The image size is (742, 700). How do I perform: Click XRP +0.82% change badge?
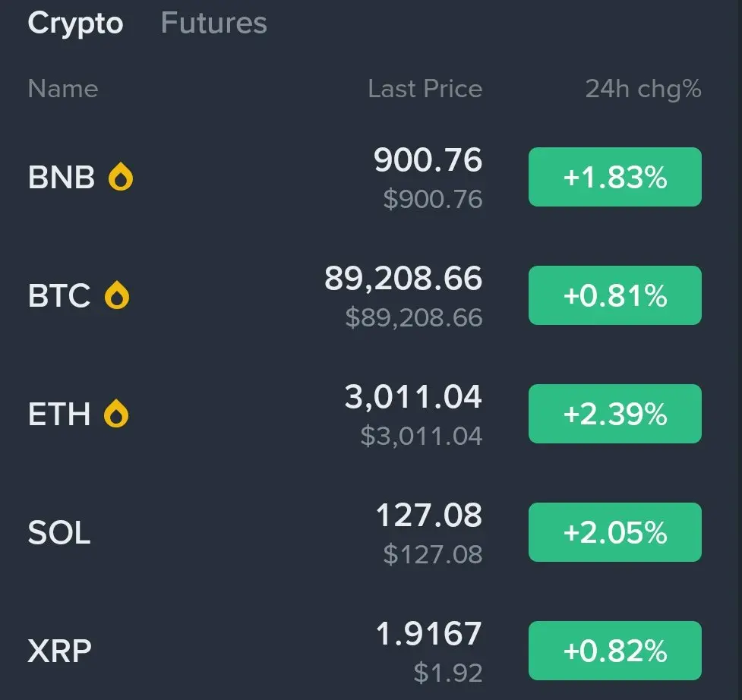614,651
